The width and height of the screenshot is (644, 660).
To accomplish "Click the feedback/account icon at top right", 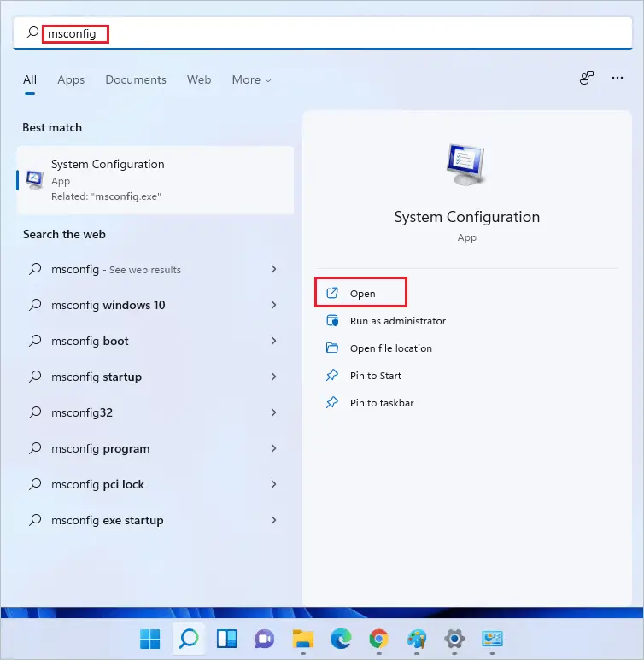I will point(587,78).
